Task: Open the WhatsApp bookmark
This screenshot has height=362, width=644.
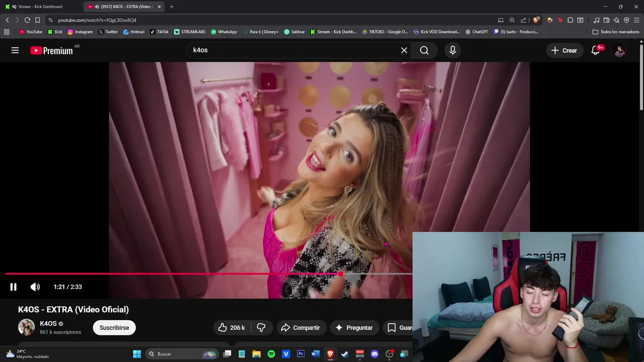Action: tap(224, 32)
